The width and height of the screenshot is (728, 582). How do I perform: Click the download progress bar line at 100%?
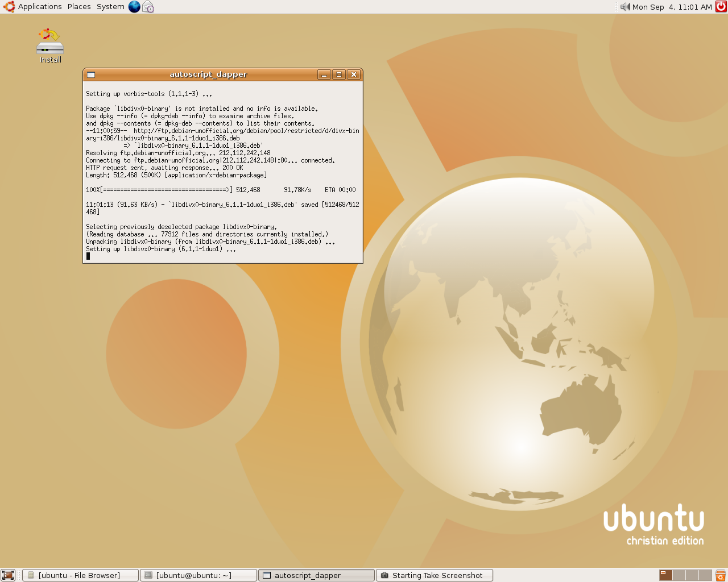coord(221,190)
